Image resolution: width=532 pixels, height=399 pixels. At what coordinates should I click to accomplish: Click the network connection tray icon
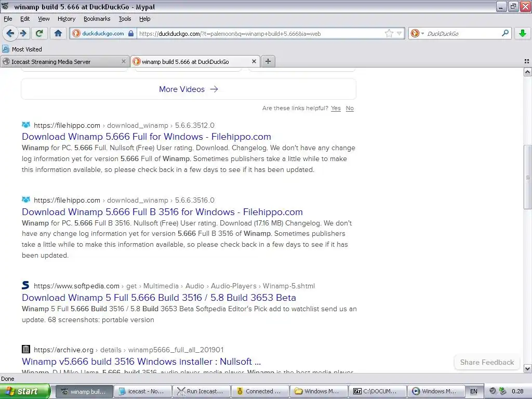pyautogui.click(x=503, y=391)
